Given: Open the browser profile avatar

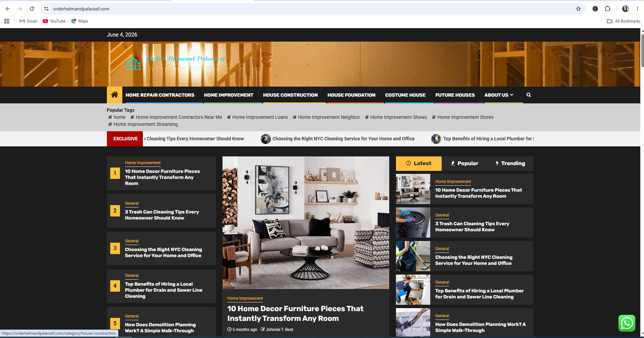Looking at the screenshot, I should 626,9.
